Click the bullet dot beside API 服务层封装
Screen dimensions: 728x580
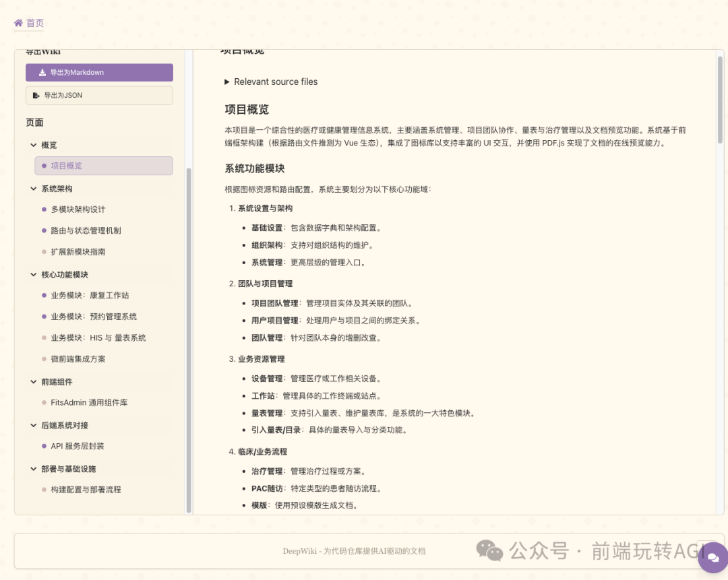pos(43,446)
